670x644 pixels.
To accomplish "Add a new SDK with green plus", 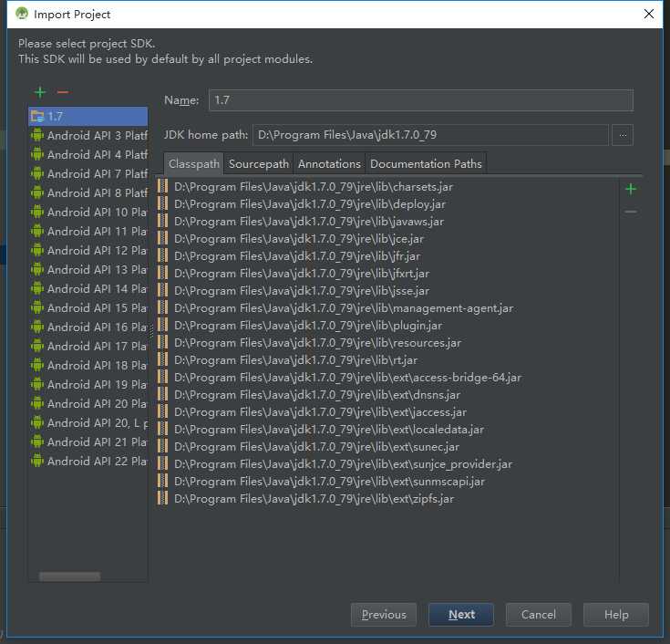I will [x=40, y=92].
